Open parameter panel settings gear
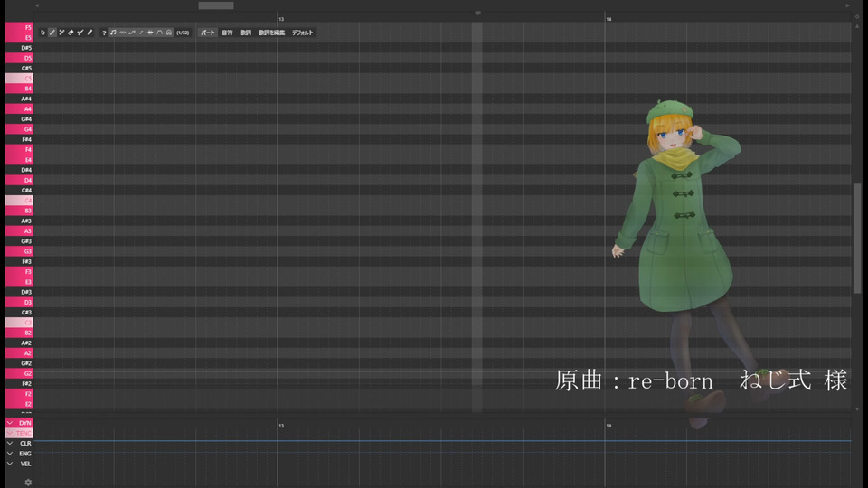This screenshot has width=868, height=488. (x=28, y=482)
